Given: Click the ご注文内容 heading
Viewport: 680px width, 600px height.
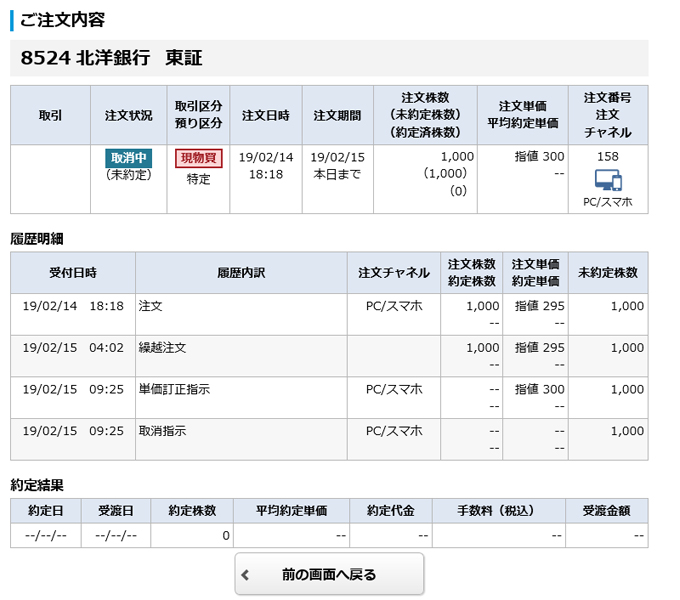Looking at the screenshot, I should 62,20.
